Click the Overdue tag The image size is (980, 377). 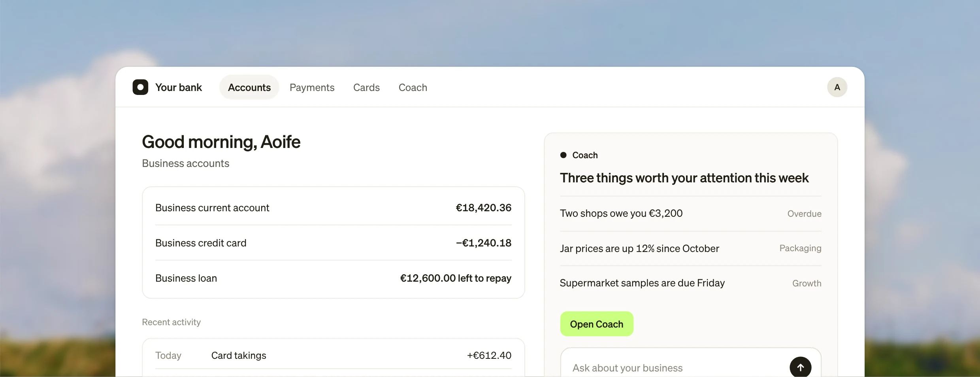pyautogui.click(x=804, y=214)
